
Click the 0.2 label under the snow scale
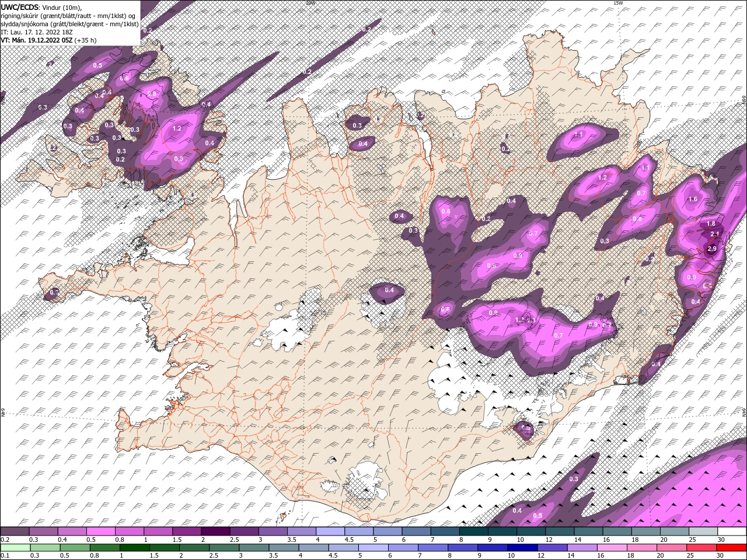[5, 540]
